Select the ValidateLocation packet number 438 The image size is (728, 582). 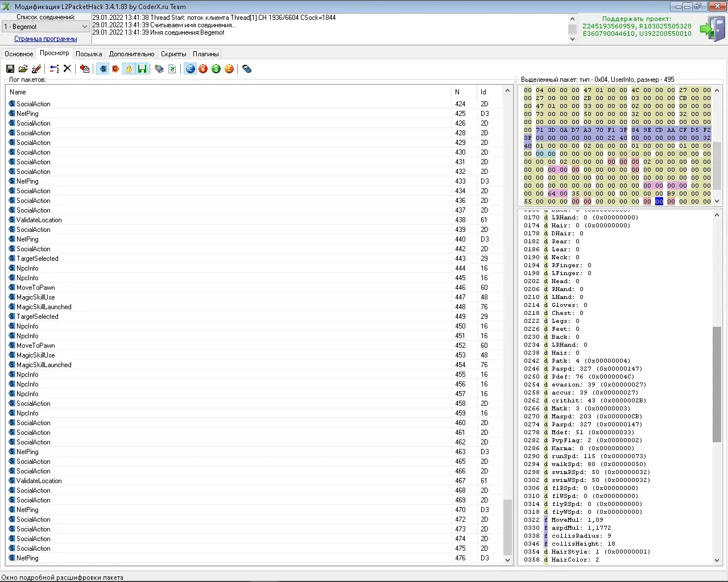click(x=255, y=220)
